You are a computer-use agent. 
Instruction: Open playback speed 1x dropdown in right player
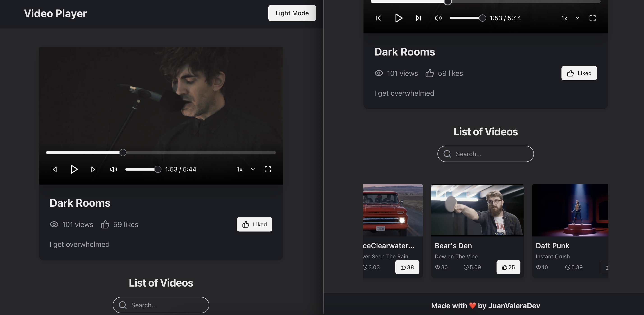[x=570, y=18]
